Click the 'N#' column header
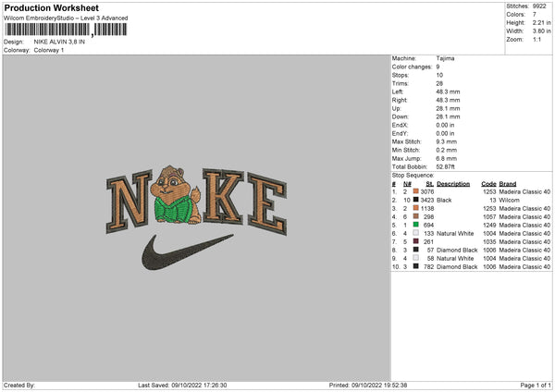555x392 pixels. (x=407, y=184)
